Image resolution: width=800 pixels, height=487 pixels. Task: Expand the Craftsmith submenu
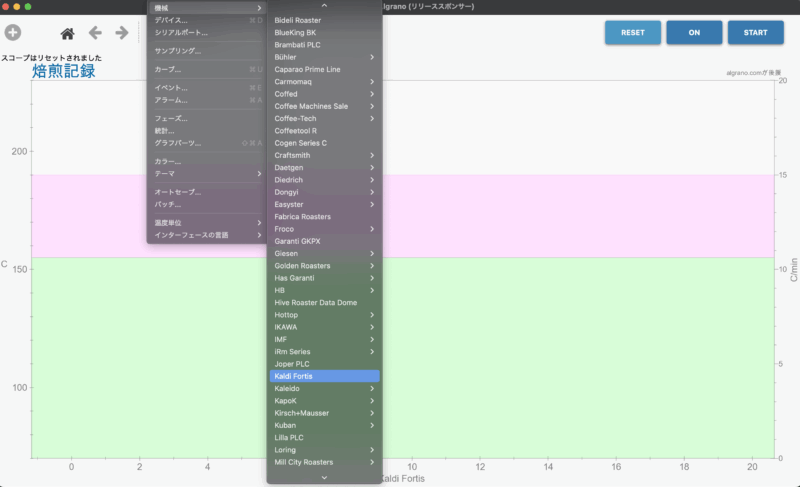tap(324, 155)
